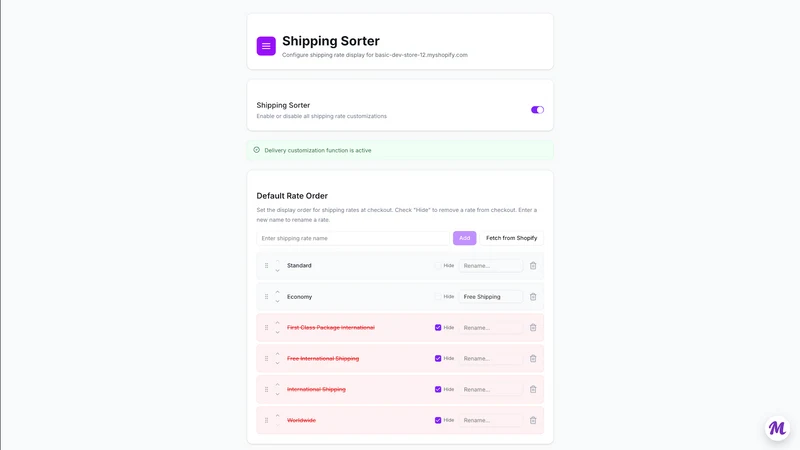800x450 pixels.
Task: Click the 'Free Shipping' rename field for Economy
Action: pyautogui.click(x=491, y=297)
